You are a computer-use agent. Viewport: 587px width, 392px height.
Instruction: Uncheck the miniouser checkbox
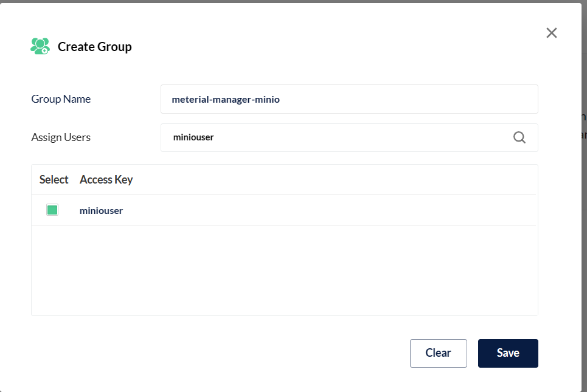(52, 210)
